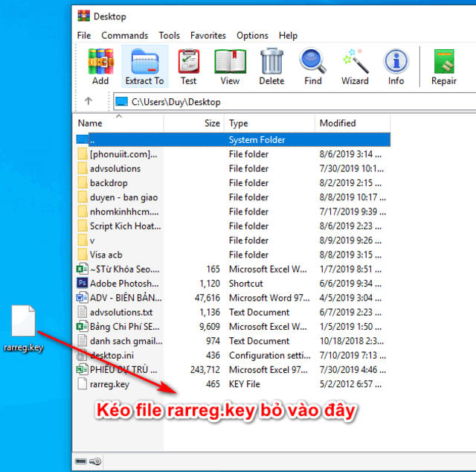The width and height of the screenshot is (476, 472).
Task: Click the Extract To toolbar icon
Action: (145, 62)
